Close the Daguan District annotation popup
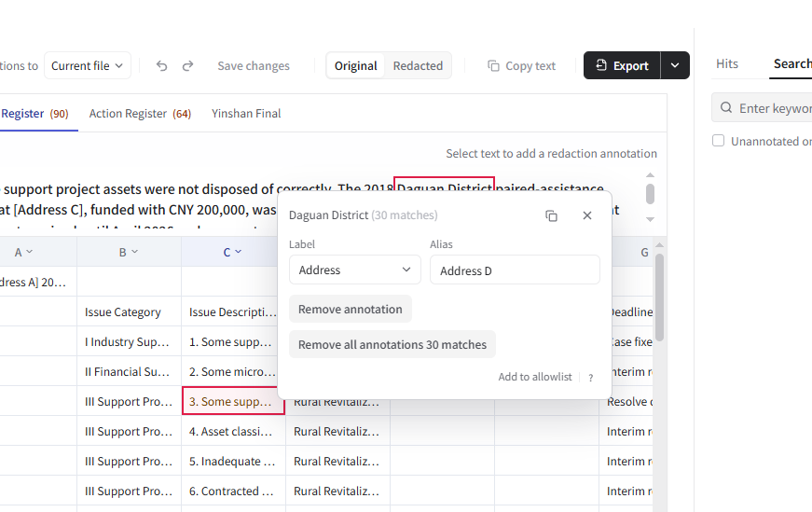 (586, 215)
